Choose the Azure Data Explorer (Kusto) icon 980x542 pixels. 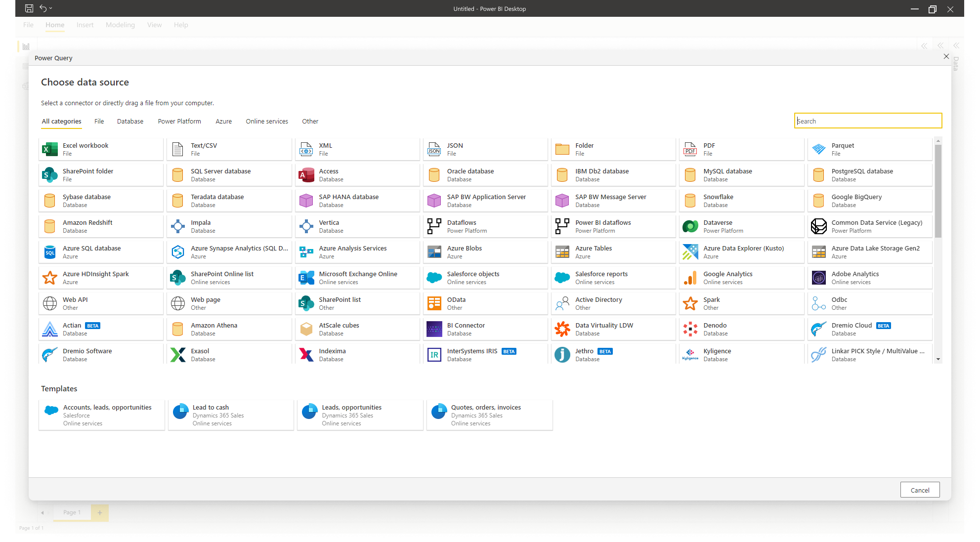[690, 252]
